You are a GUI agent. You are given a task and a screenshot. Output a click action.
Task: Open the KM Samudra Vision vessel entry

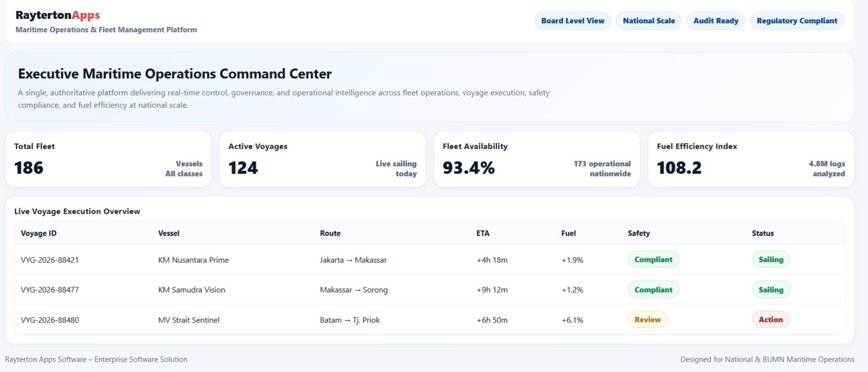[192, 290]
